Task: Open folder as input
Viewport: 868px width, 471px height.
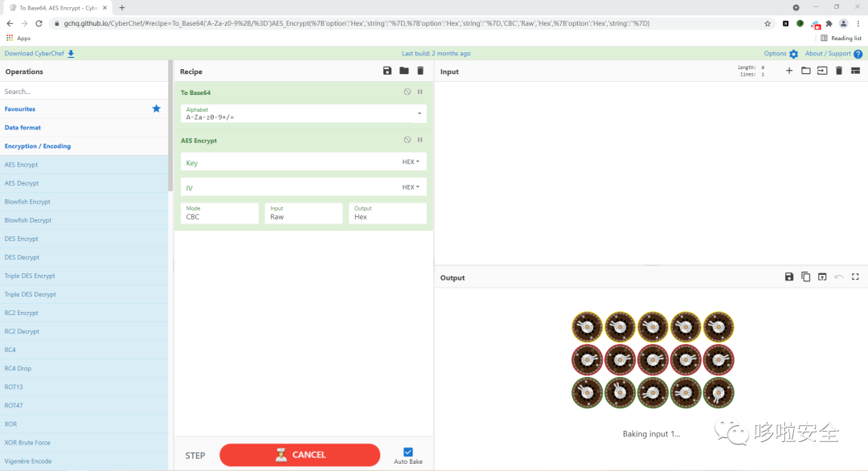Action: 806,71
